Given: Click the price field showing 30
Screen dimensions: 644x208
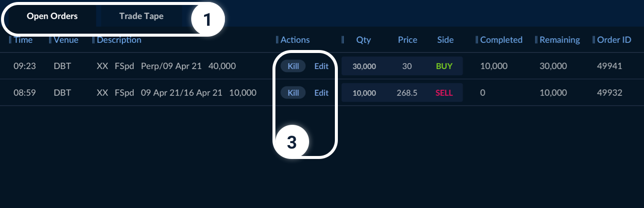Looking at the screenshot, I should [x=407, y=66].
